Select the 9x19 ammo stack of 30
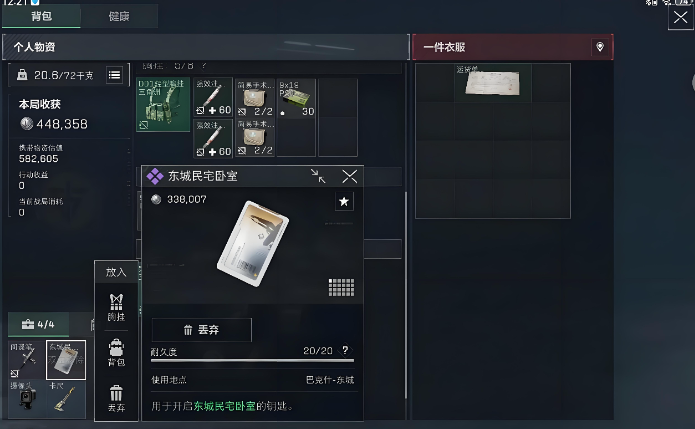 coord(296,98)
